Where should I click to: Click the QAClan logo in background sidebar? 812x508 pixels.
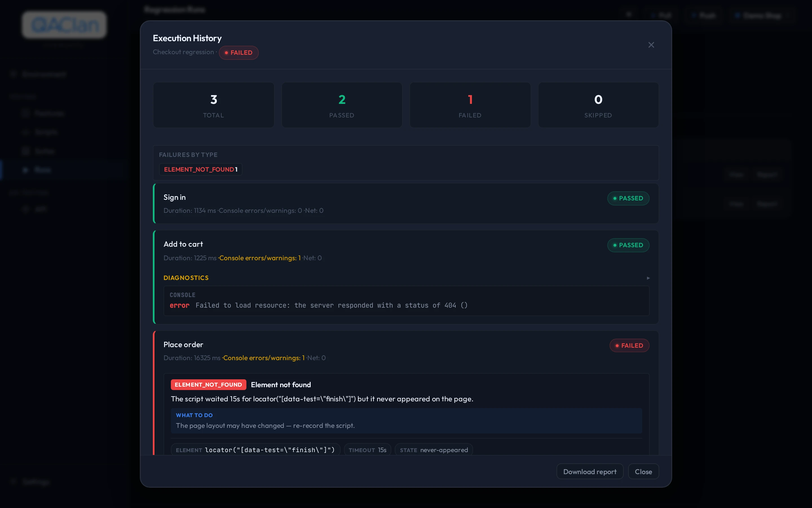pos(64,25)
